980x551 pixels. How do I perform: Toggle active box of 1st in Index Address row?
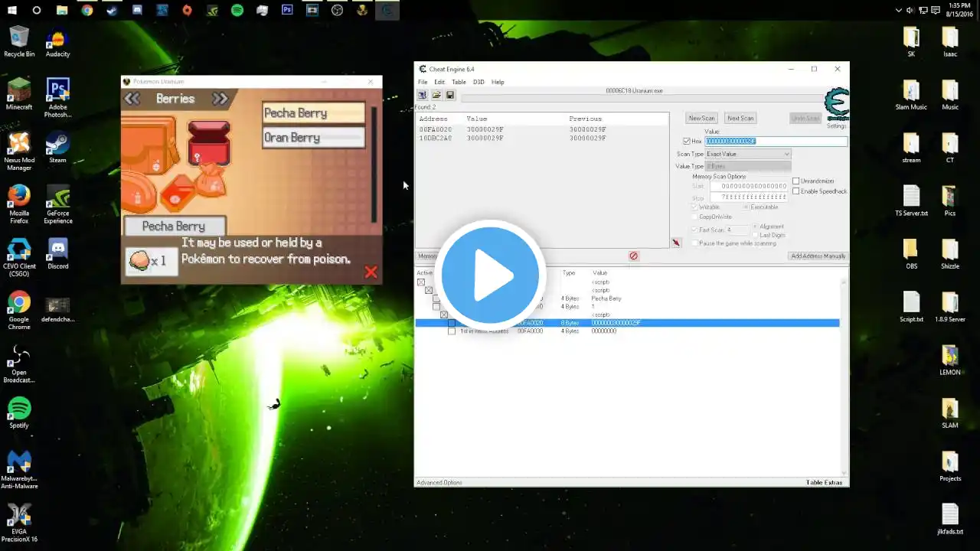(452, 331)
